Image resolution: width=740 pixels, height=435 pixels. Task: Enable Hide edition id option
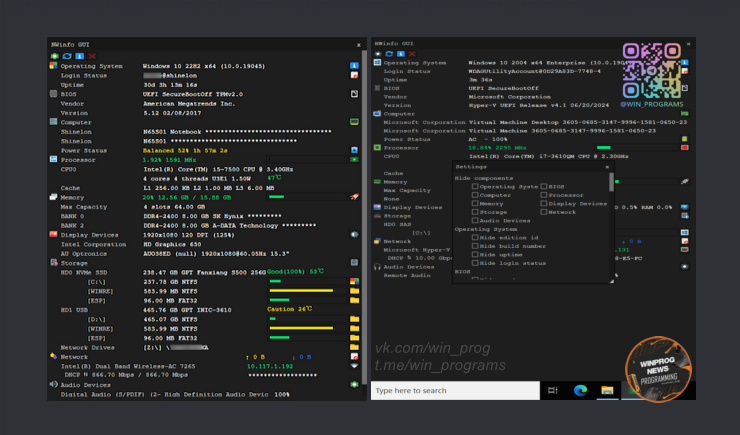pos(475,237)
